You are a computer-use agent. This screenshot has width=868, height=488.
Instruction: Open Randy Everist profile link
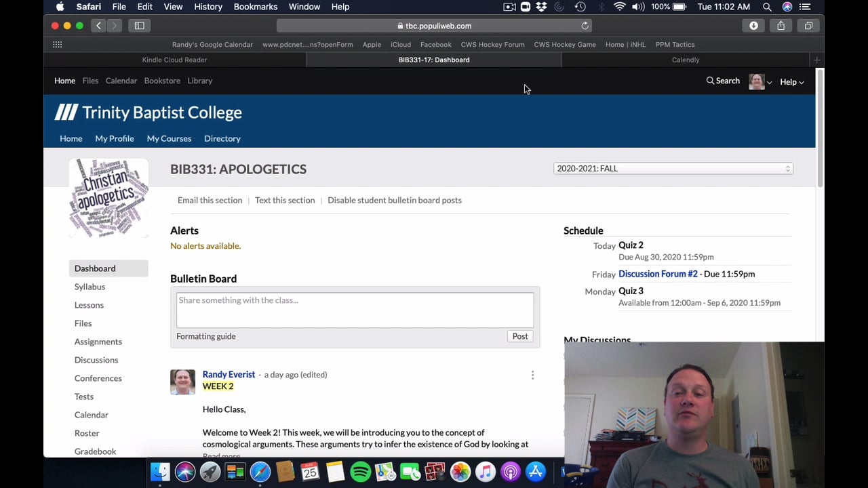(229, 374)
